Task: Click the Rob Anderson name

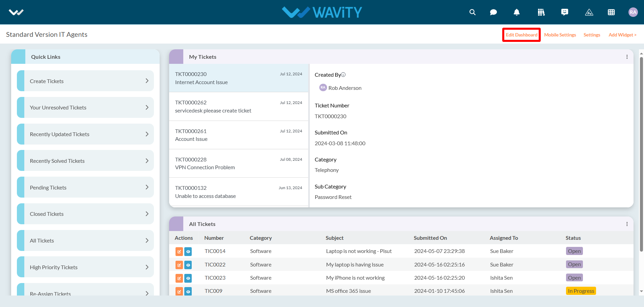Action: point(345,88)
